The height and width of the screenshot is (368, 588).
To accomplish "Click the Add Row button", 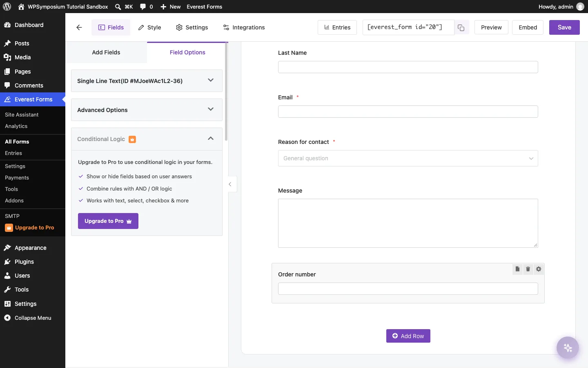I will pos(408,336).
